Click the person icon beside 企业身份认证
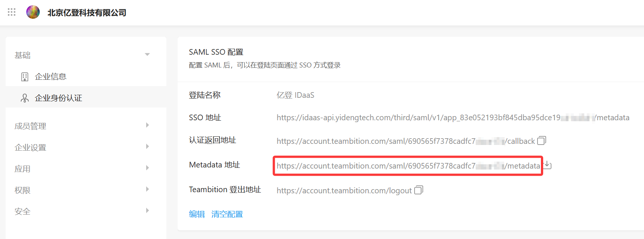The height and width of the screenshot is (239, 644). click(x=25, y=98)
